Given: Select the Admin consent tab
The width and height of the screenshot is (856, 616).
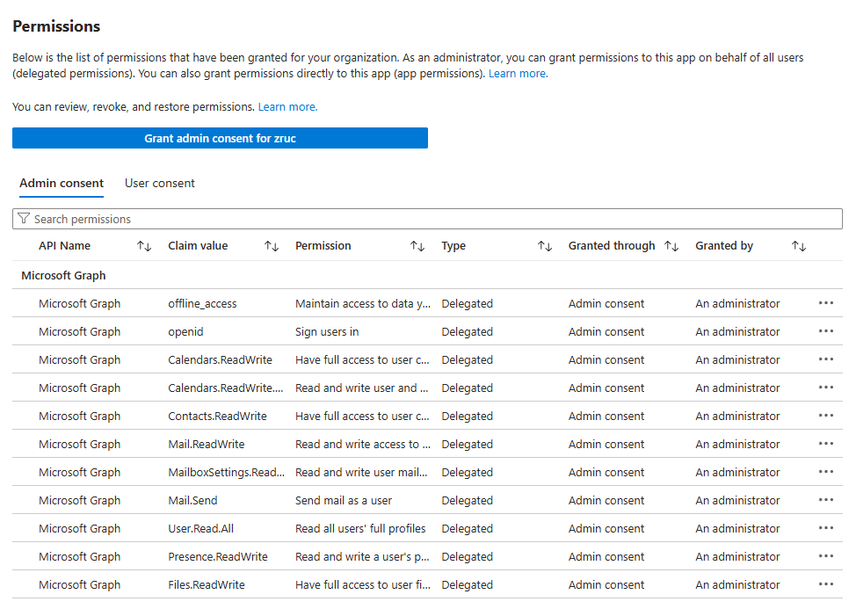Looking at the screenshot, I should 62,184.
